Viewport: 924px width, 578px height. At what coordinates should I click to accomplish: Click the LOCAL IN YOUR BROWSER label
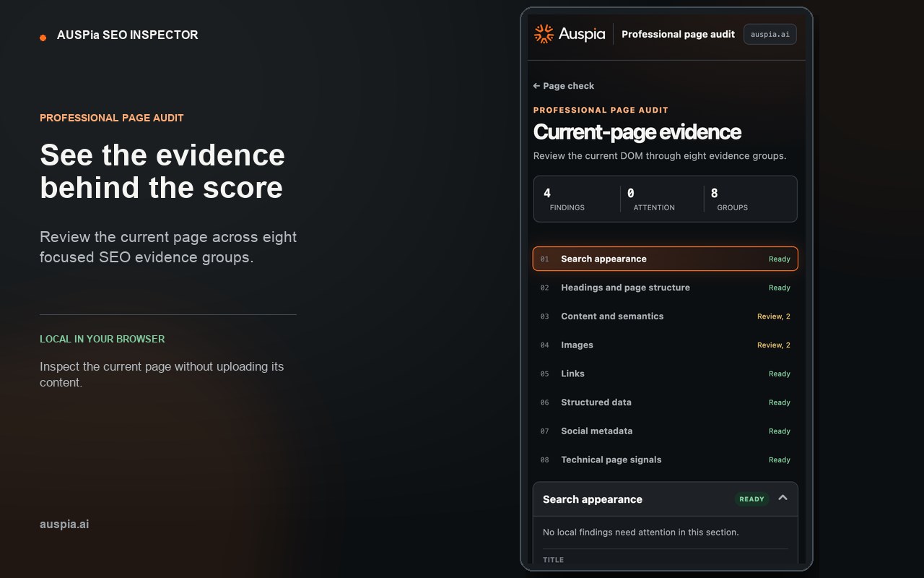103,339
